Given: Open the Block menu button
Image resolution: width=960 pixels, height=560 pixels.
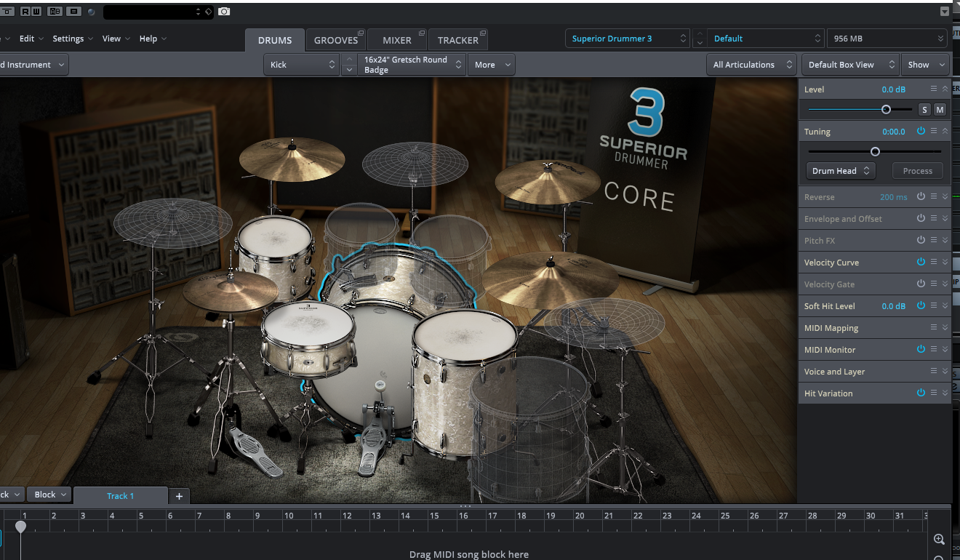Looking at the screenshot, I should pyautogui.click(x=50, y=495).
